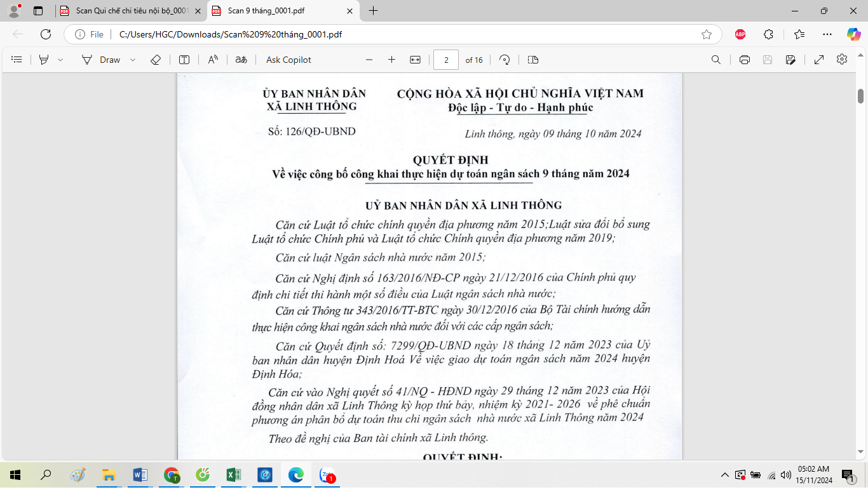The height and width of the screenshot is (499, 868).
Task: Click the vertical scrollbar thumb
Action: tap(861, 96)
